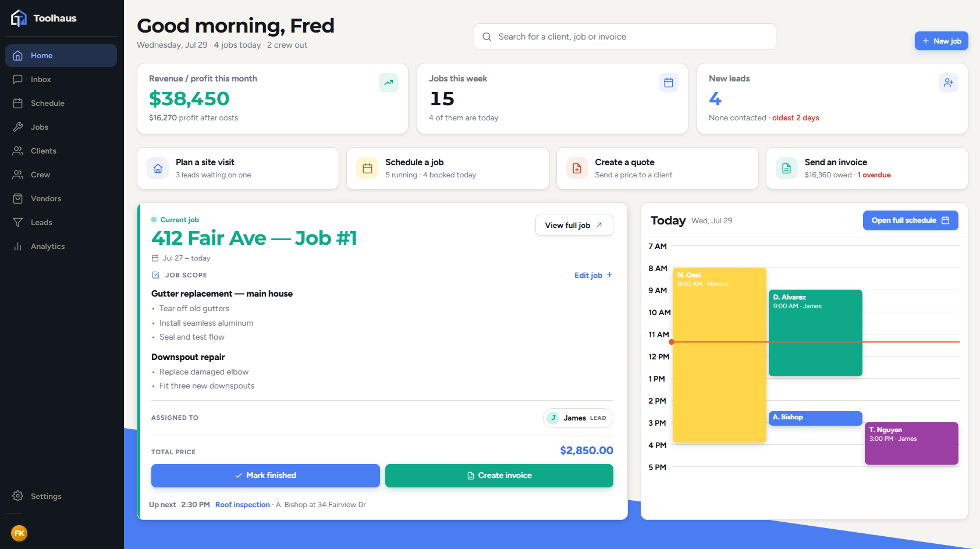The image size is (980, 549).
Task: Click the $2,850.00 total price
Action: (x=586, y=450)
